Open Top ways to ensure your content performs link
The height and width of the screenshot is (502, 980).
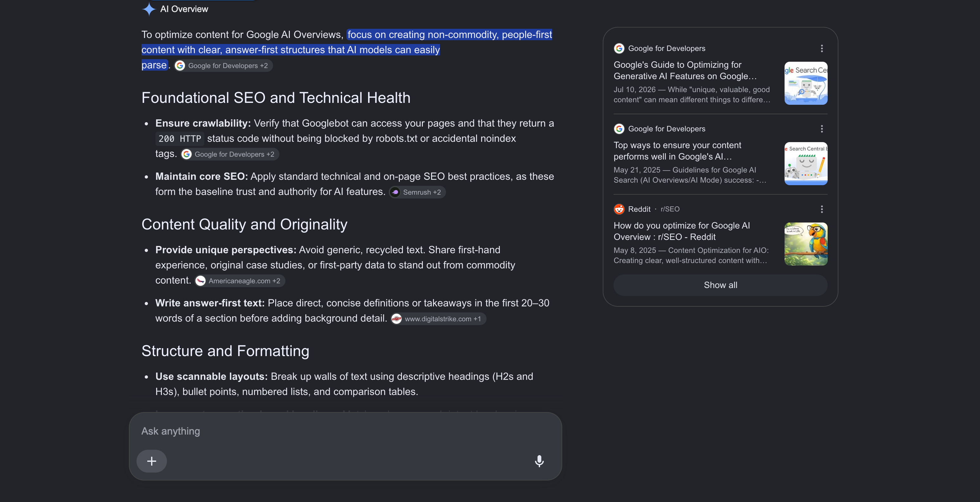point(678,151)
